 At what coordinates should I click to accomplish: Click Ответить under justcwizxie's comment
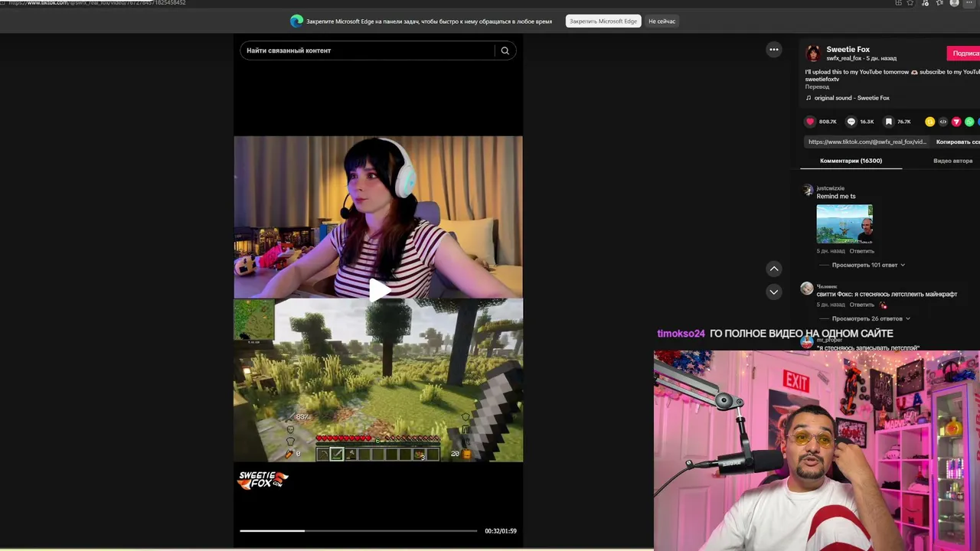pos(861,251)
